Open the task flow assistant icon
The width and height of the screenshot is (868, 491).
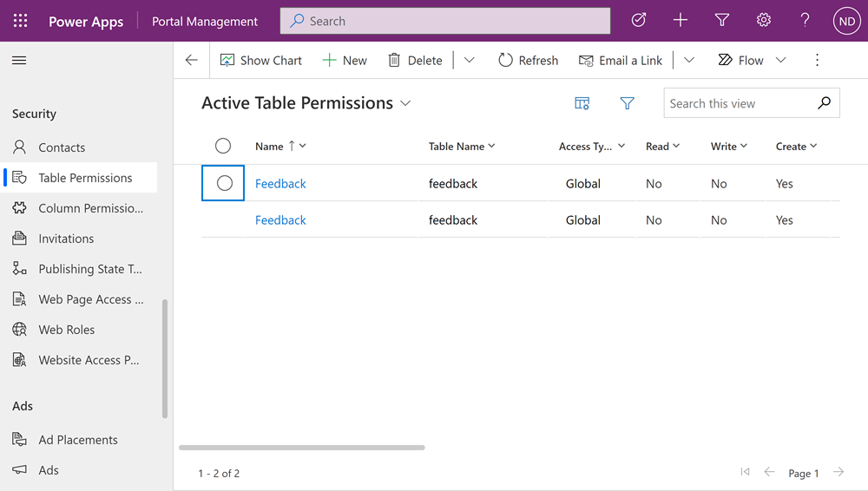click(x=638, y=21)
